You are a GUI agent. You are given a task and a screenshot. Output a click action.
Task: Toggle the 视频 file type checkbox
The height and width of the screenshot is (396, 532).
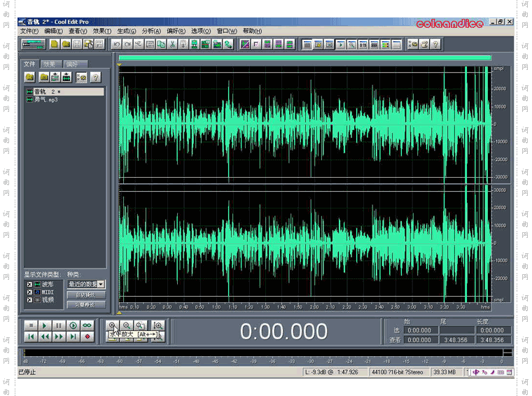[x=29, y=300]
